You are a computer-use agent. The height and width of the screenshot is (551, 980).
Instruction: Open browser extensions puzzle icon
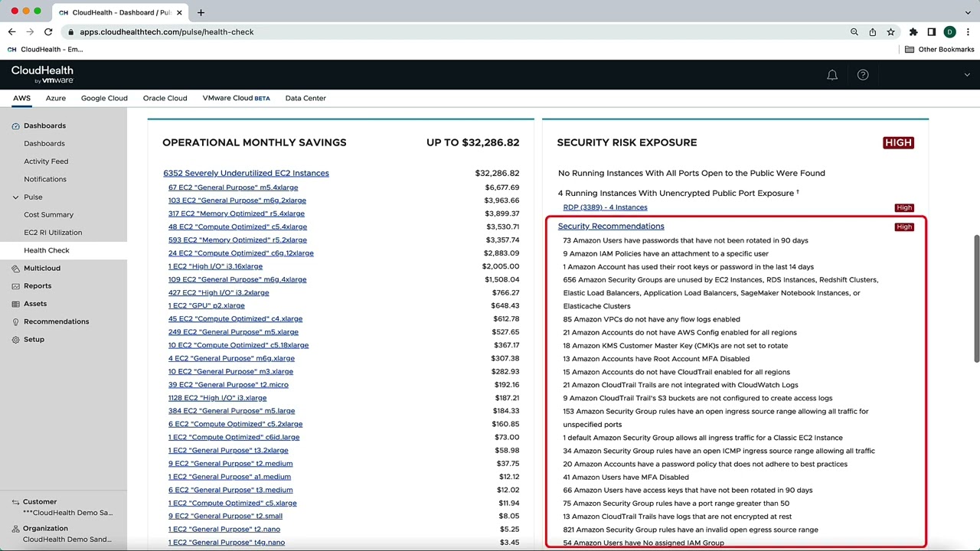[913, 32]
